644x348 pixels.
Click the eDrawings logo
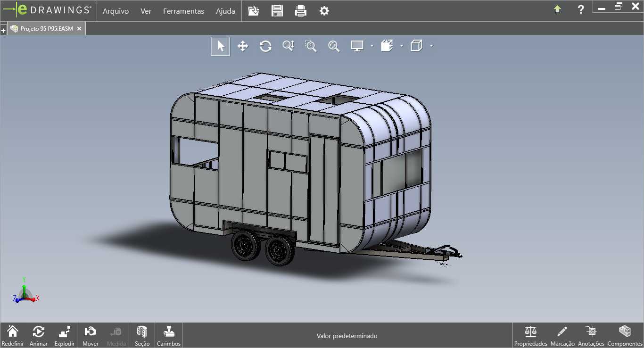tap(47, 10)
